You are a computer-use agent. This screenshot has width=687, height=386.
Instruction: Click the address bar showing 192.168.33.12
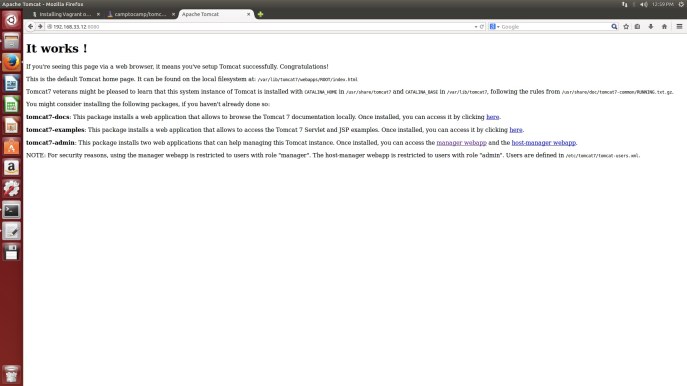(259, 27)
